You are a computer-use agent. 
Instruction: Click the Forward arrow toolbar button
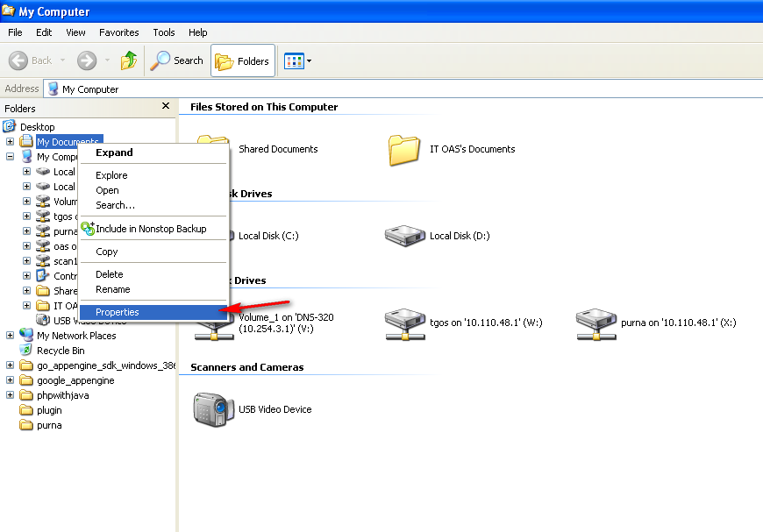point(87,60)
